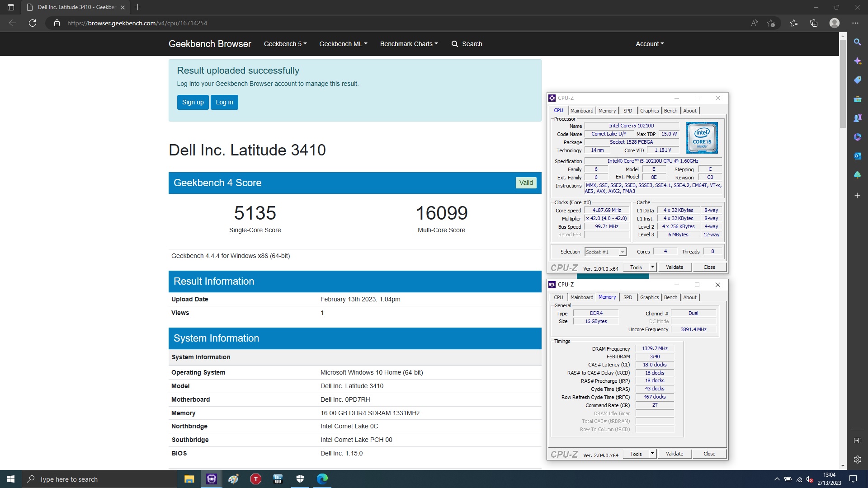Open Socket #1 selection combo box
This screenshot has width=868, height=488.
(x=605, y=252)
